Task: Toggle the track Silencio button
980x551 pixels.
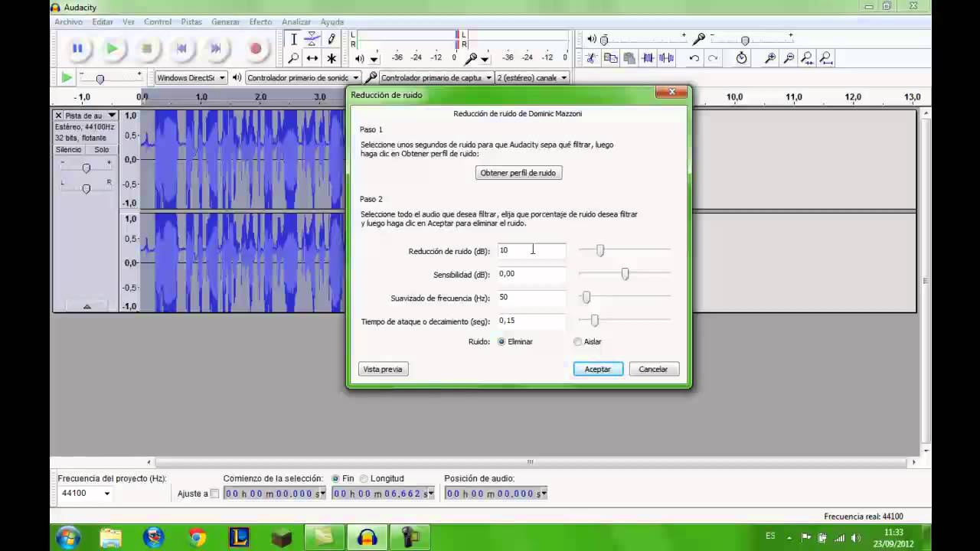Action: 68,150
